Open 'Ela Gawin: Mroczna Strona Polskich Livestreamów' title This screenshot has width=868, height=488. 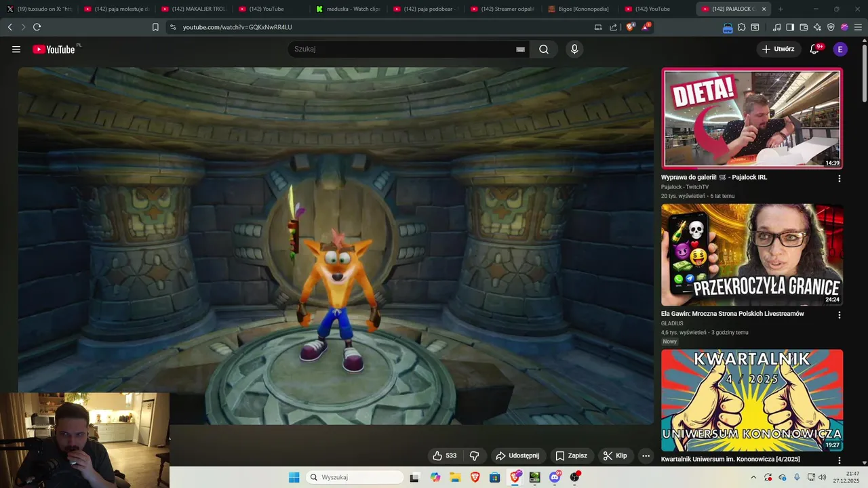(732, 314)
